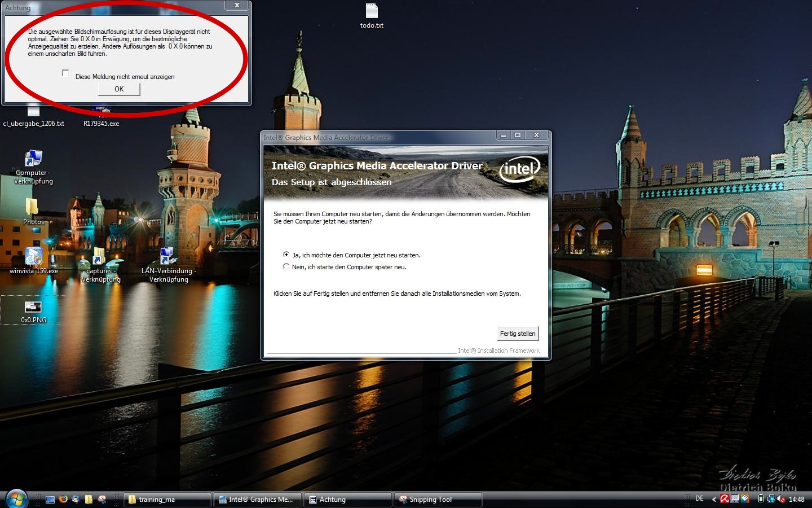Click the Intel® Installation Framework footer text
This screenshot has width=812, height=508.
pyautogui.click(x=498, y=351)
